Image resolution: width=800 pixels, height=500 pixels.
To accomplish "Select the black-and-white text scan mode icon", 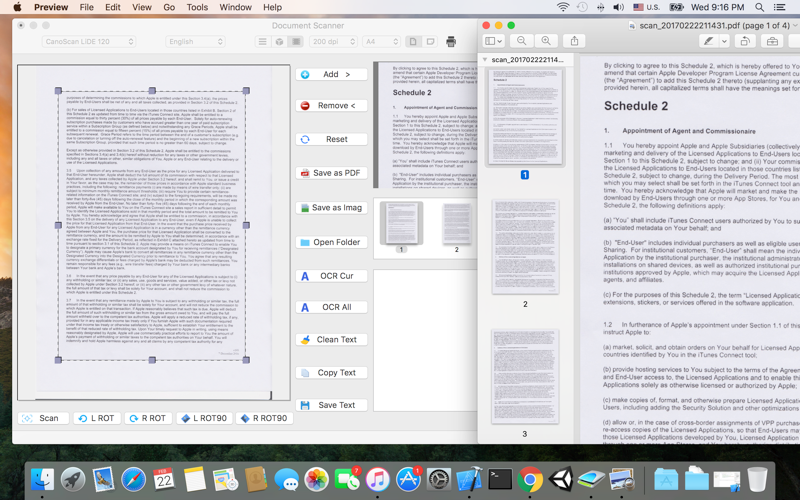I will coord(262,42).
